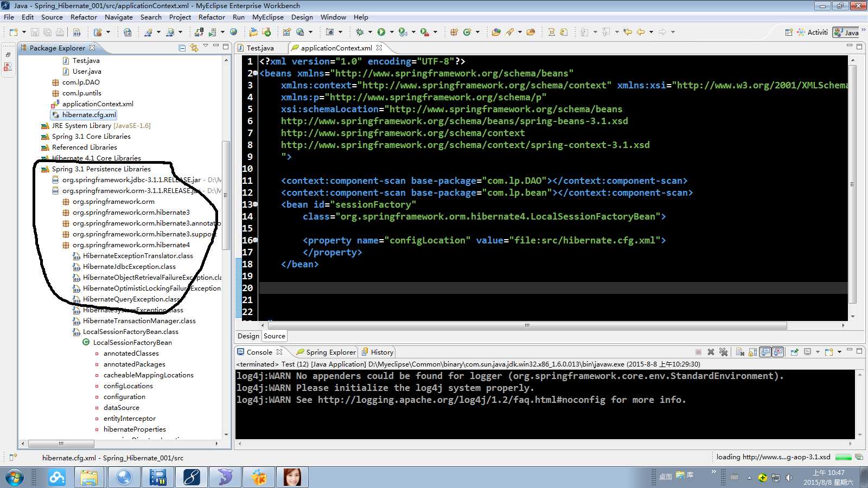
Task: Open the Run configurations dropdown arrow
Action: [x=391, y=32]
